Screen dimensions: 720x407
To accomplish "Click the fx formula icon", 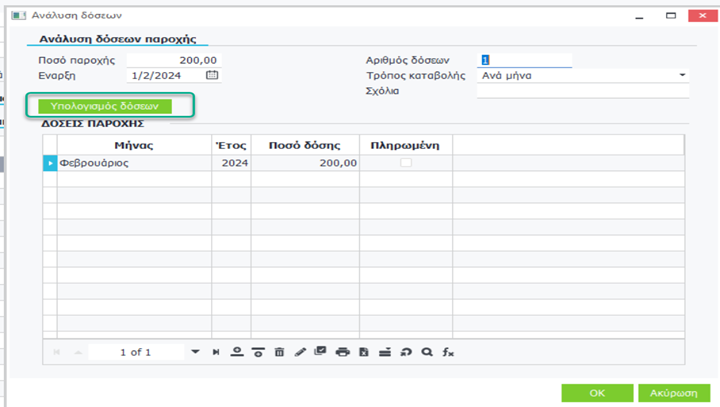I will [448, 352].
